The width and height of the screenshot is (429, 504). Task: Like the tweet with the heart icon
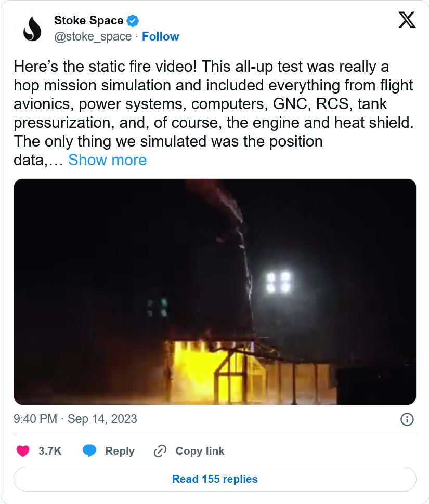23,451
